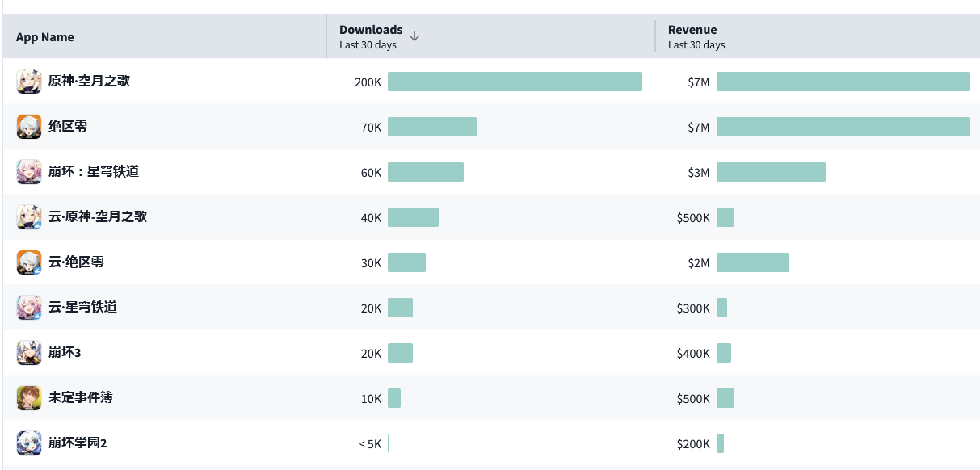Open the 崩坏3 app name link
Image resolution: width=980 pixels, height=470 pixels.
pyautogui.click(x=65, y=353)
